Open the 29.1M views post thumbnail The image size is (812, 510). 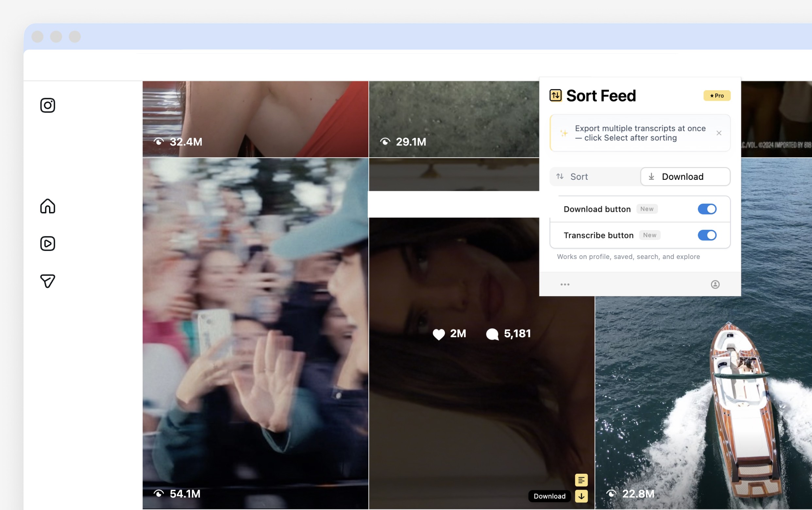[x=453, y=119]
